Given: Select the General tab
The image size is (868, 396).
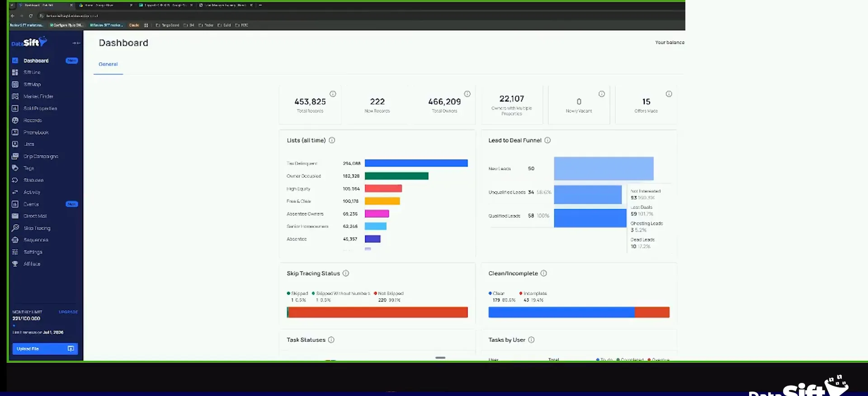Looking at the screenshot, I should pyautogui.click(x=108, y=64).
